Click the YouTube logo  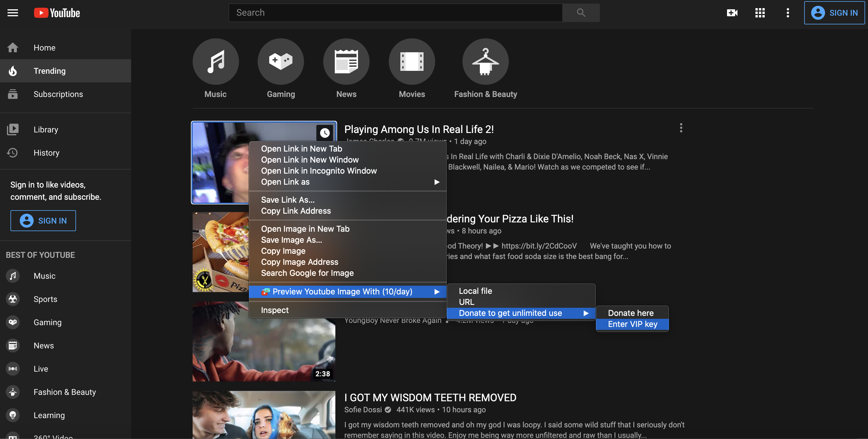[x=57, y=13]
